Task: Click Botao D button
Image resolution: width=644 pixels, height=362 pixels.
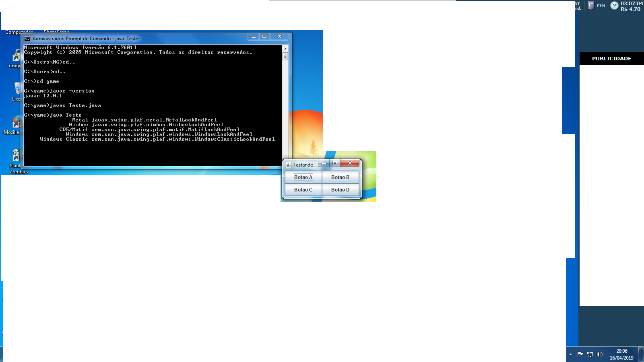Action: [x=341, y=190]
